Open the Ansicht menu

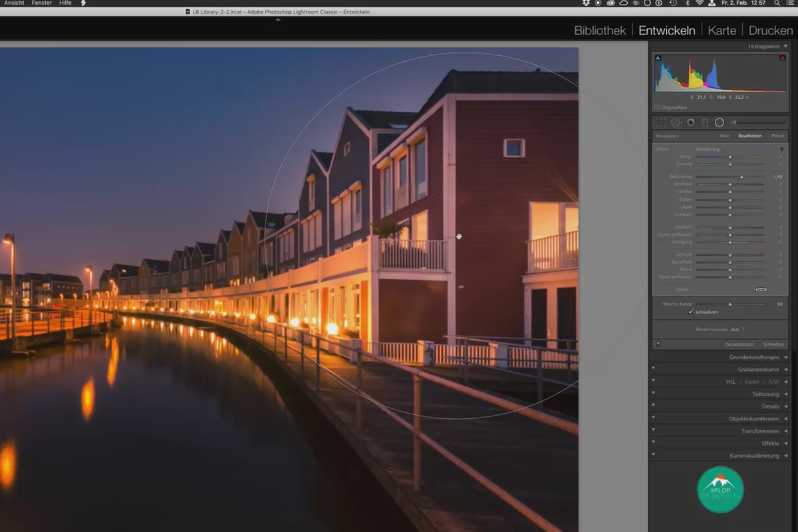[14, 3]
